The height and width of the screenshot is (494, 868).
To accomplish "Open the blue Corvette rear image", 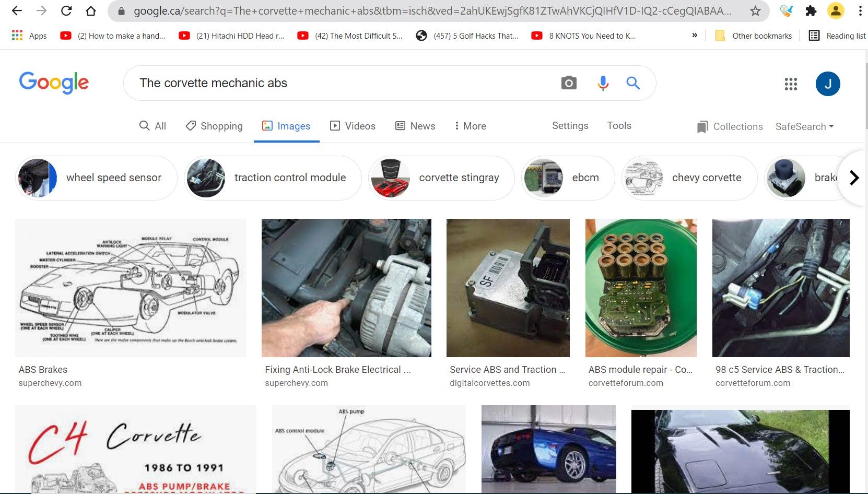I will pyautogui.click(x=548, y=449).
